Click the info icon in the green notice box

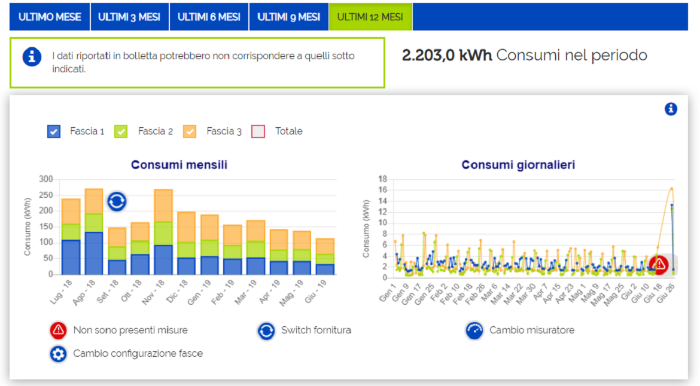tap(32, 57)
